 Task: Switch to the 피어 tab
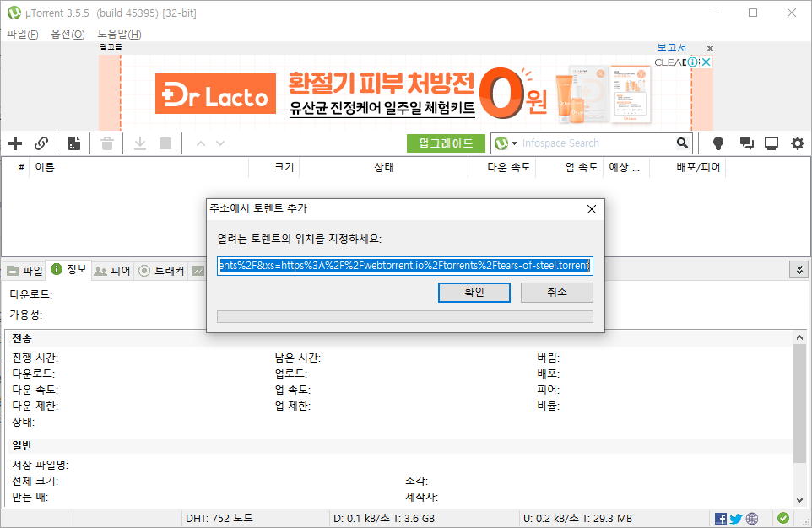tap(113, 270)
